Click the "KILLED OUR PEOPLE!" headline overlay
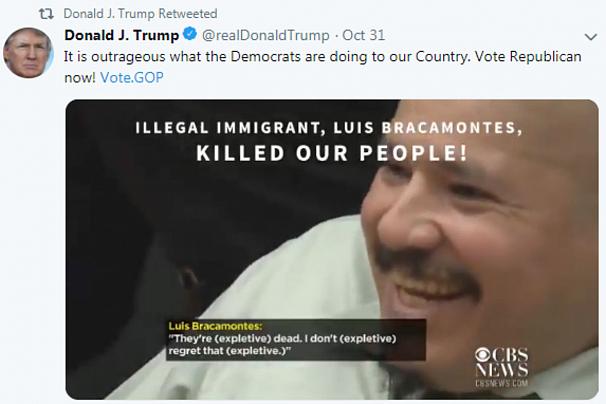Image resolution: width=606 pixels, height=404 pixels. 332,153
